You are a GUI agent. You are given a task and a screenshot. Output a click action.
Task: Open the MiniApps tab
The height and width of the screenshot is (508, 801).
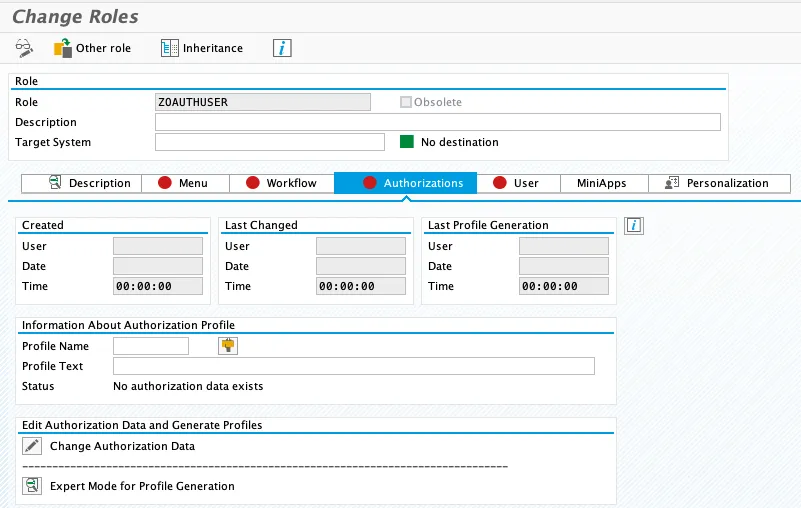point(601,183)
